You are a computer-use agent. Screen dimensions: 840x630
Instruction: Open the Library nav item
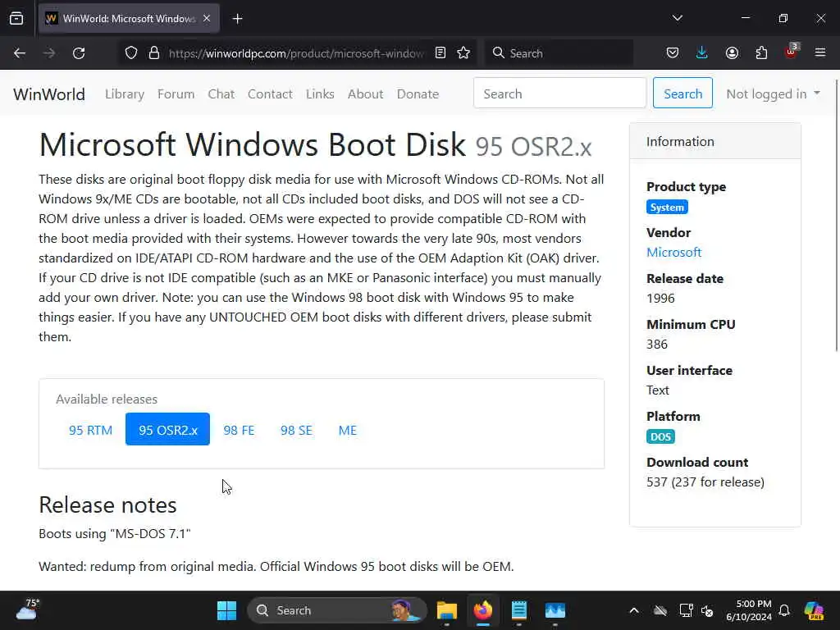pos(125,94)
